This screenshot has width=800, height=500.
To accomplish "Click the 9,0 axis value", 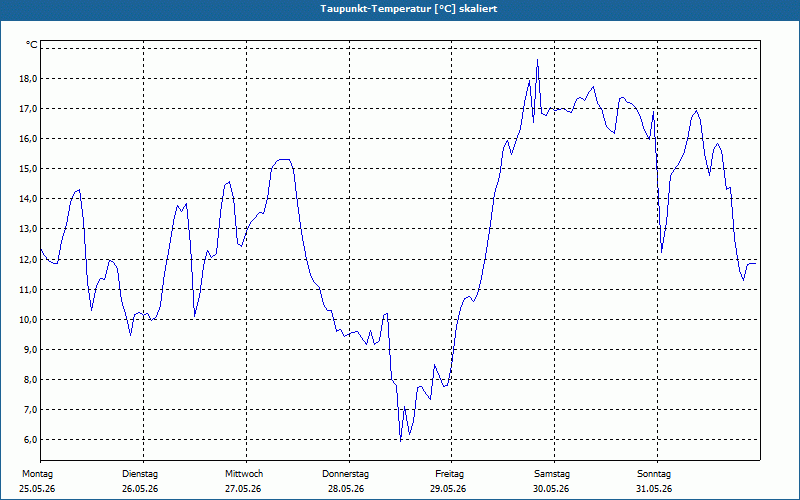I will click(x=30, y=350).
